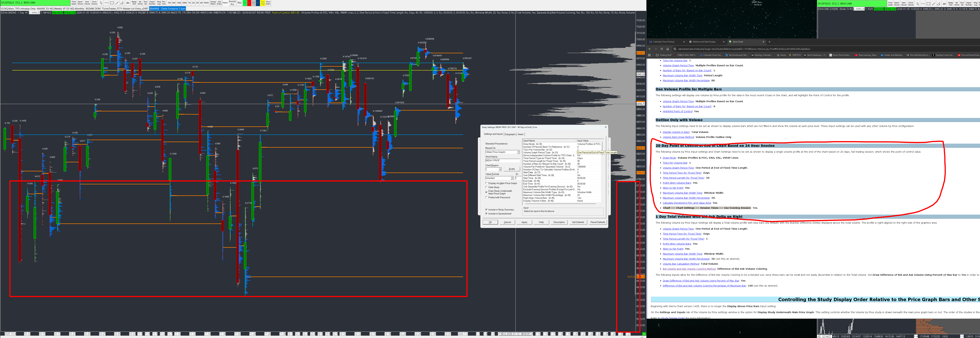Select the Maximum Volume Bar Width Percentage row
The image size is (980, 338).
(x=562, y=195)
